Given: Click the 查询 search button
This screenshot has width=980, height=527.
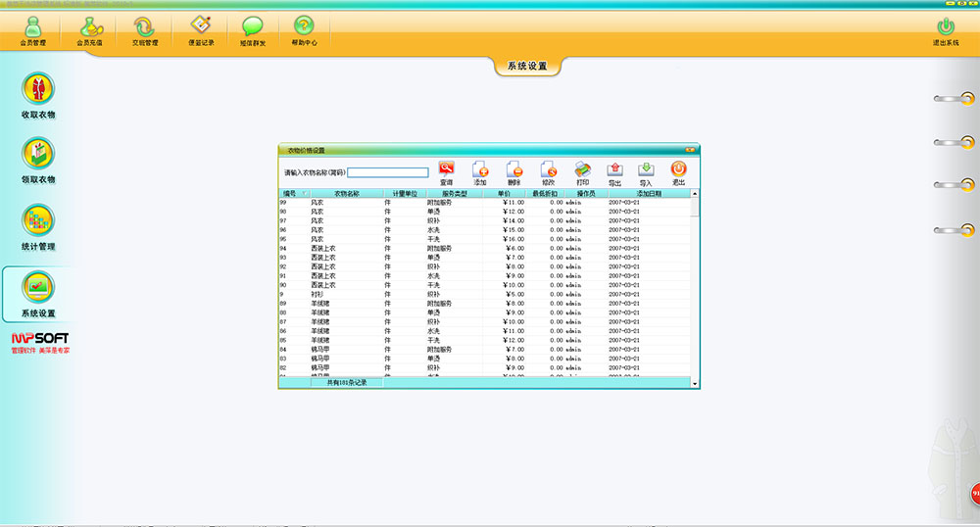Looking at the screenshot, I should point(447,172).
